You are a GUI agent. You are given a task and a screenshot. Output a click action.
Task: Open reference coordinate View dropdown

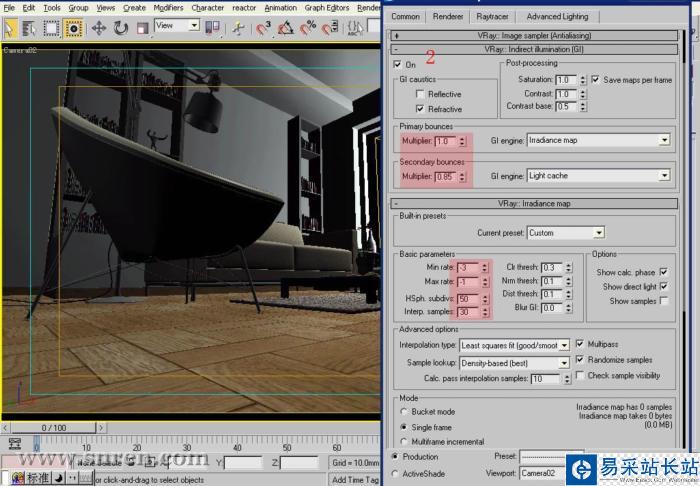click(x=176, y=26)
